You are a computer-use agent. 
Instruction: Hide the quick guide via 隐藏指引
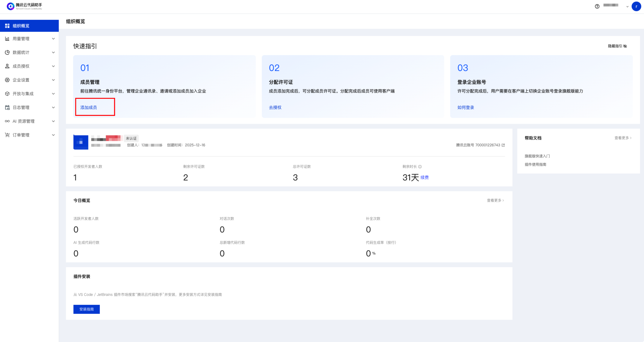(x=617, y=46)
